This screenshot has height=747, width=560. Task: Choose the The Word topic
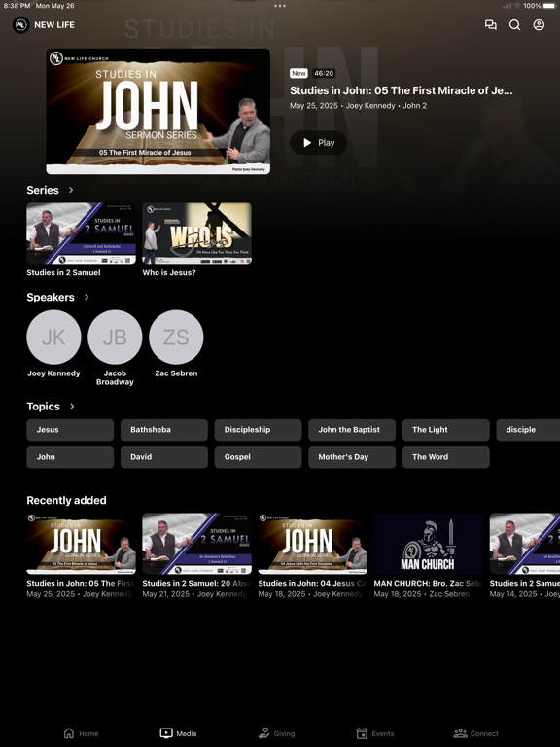(445, 457)
